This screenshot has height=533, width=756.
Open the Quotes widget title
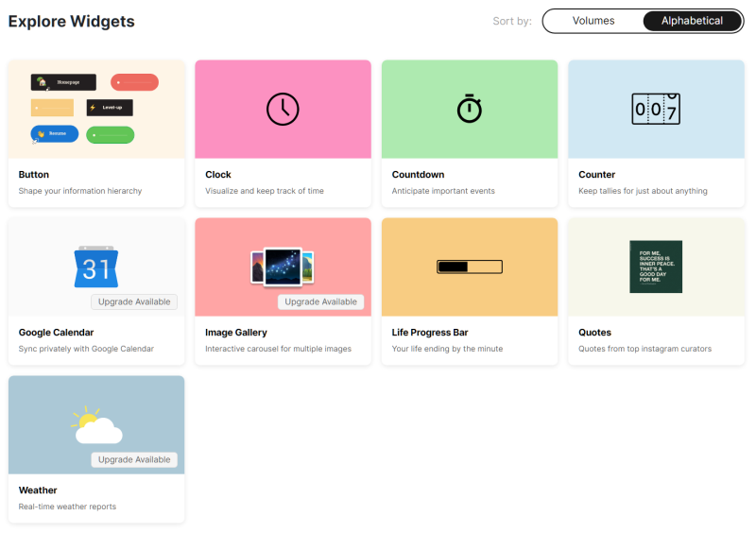coord(594,333)
